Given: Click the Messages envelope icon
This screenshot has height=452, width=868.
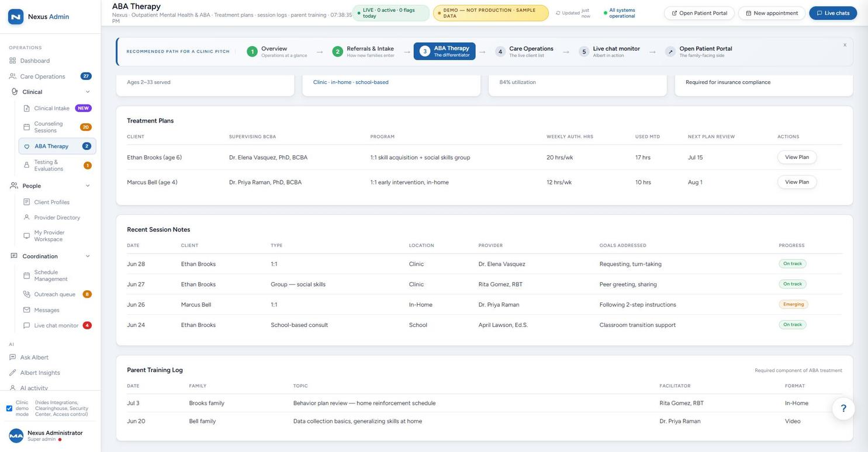Looking at the screenshot, I should point(26,310).
